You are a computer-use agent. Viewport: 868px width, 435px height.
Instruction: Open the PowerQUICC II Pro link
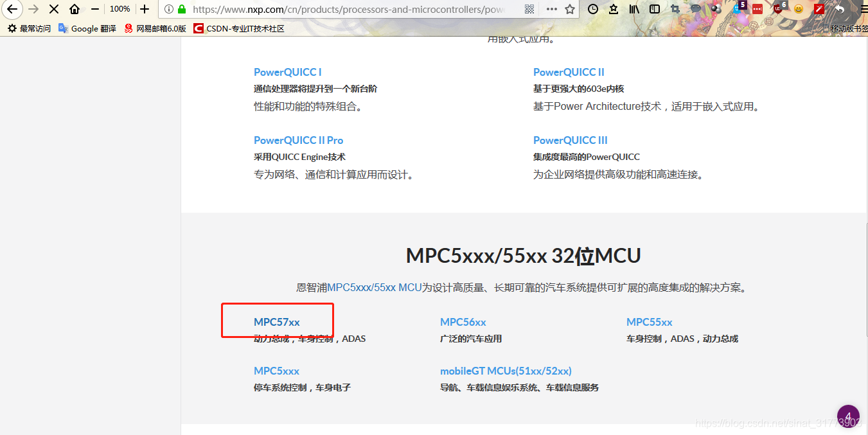coord(299,140)
